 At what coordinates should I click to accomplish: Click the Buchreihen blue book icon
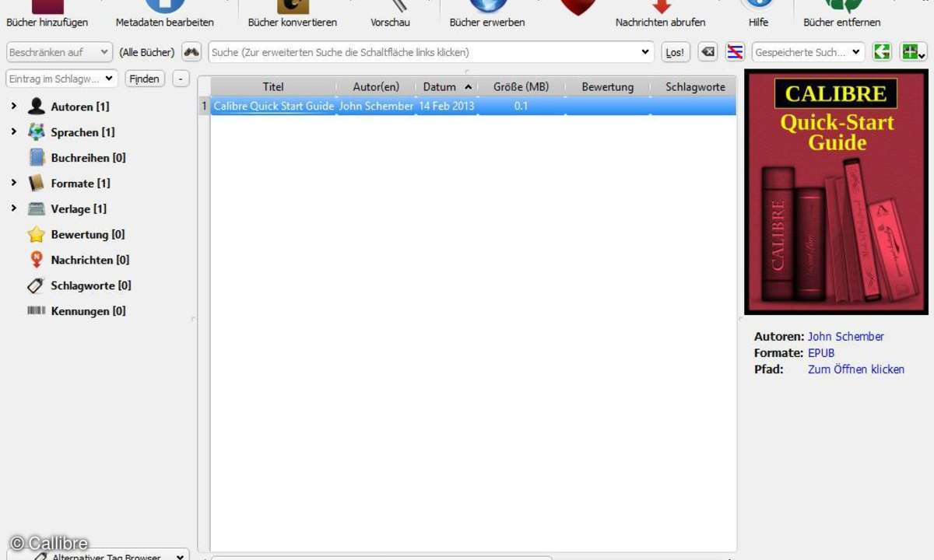(37, 158)
